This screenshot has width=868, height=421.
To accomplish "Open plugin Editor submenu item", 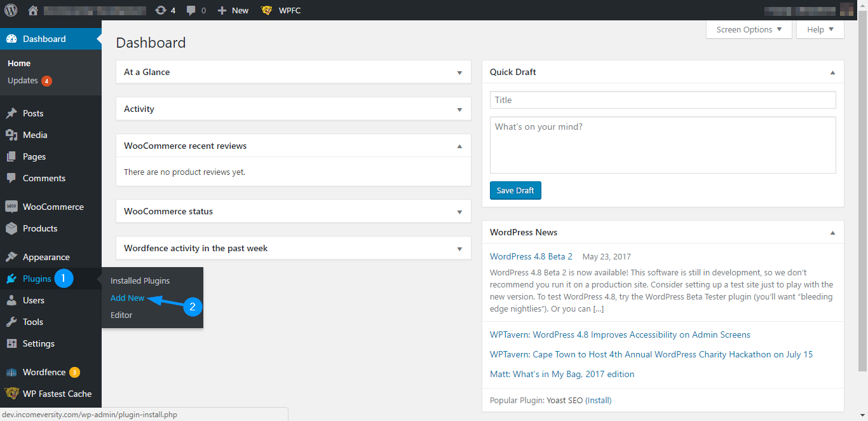I will pos(121,315).
